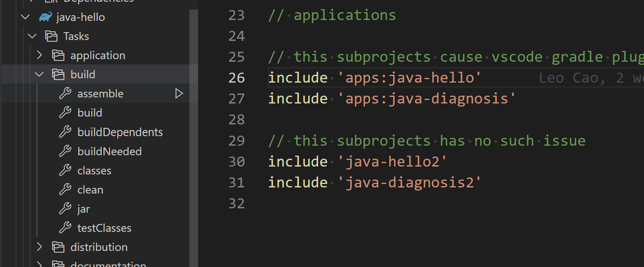Expand the documentation tasks group
This screenshot has height=267, width=644.
39,264
